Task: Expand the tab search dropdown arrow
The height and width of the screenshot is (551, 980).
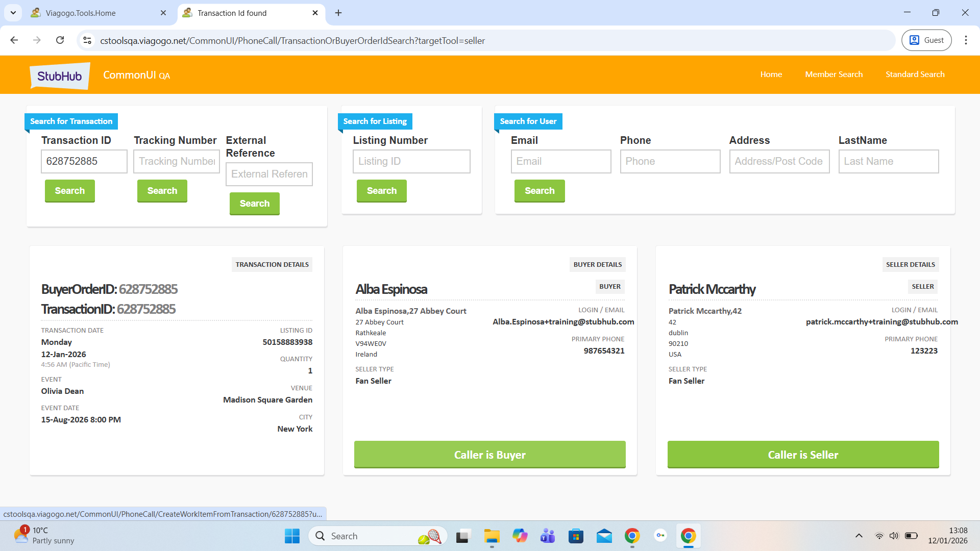Action: tap(13, 13)
